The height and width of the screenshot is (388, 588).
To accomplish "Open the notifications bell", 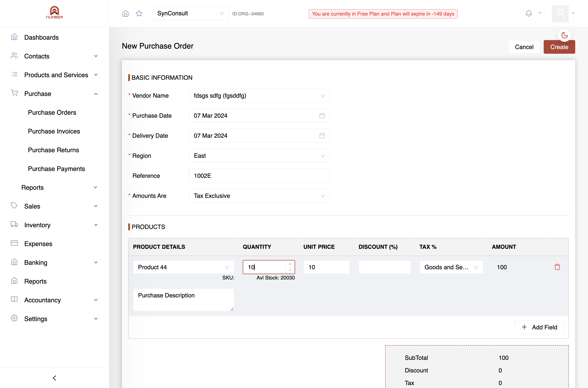I will pyautogui.click(x=529, y=13).
